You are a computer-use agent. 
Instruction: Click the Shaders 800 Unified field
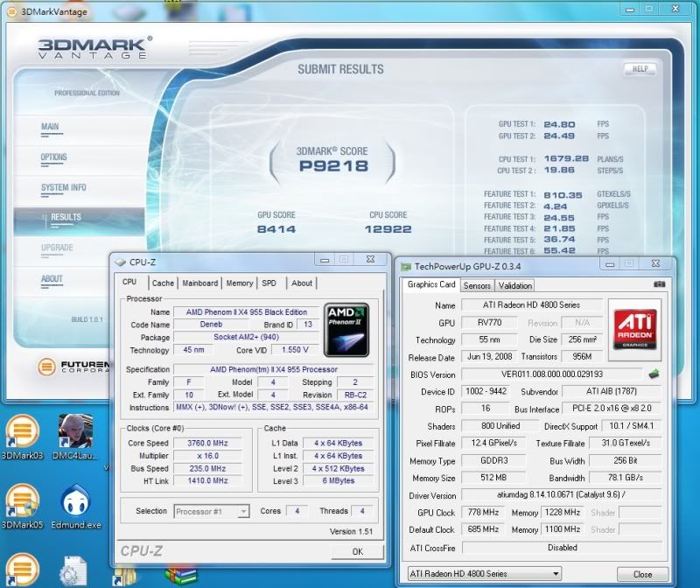[500, 426]
